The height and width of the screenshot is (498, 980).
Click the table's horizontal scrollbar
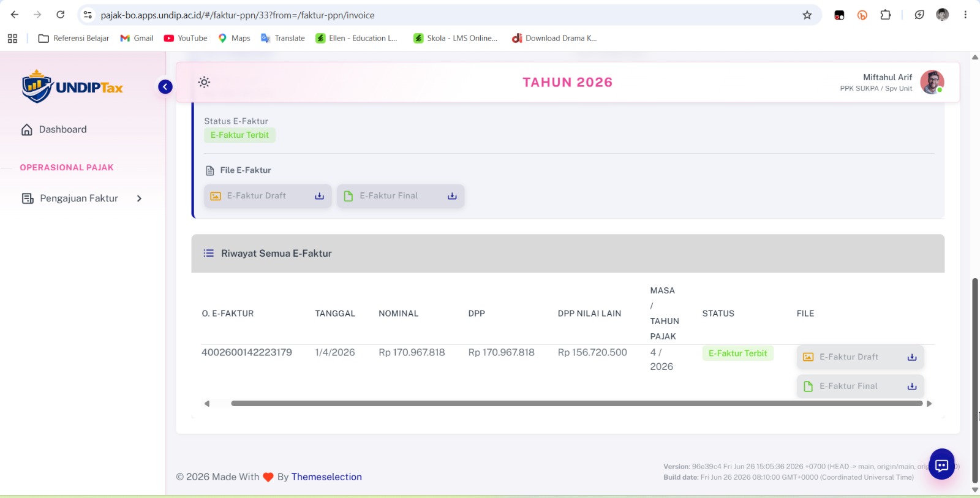click(576, 404)
